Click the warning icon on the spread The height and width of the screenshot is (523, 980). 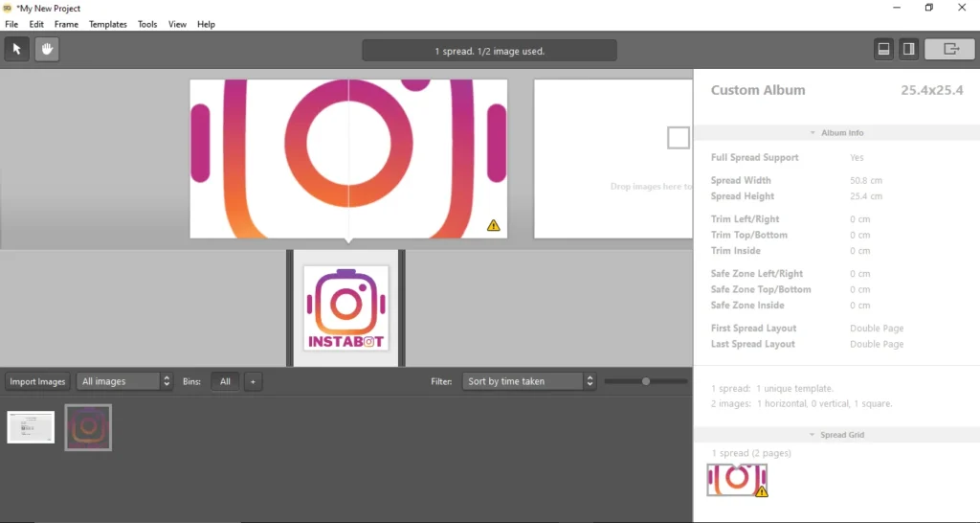click(493, 225)
